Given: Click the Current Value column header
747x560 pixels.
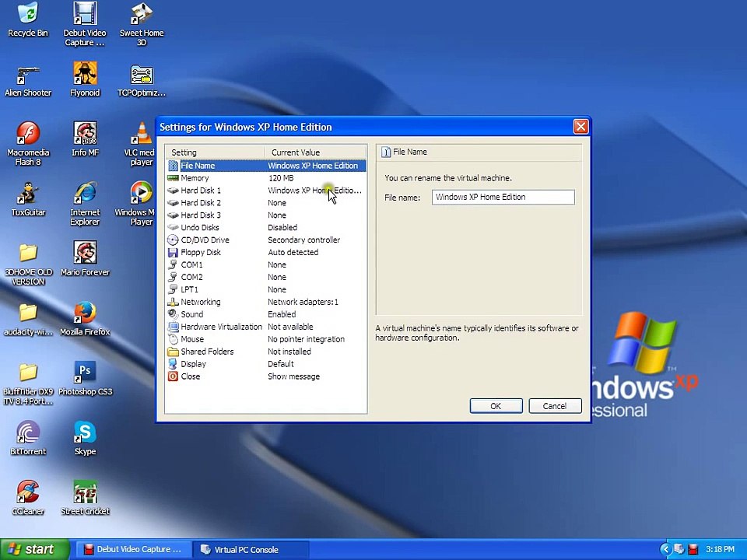Looking at the screenshot, I should click(x=315, y=152).
